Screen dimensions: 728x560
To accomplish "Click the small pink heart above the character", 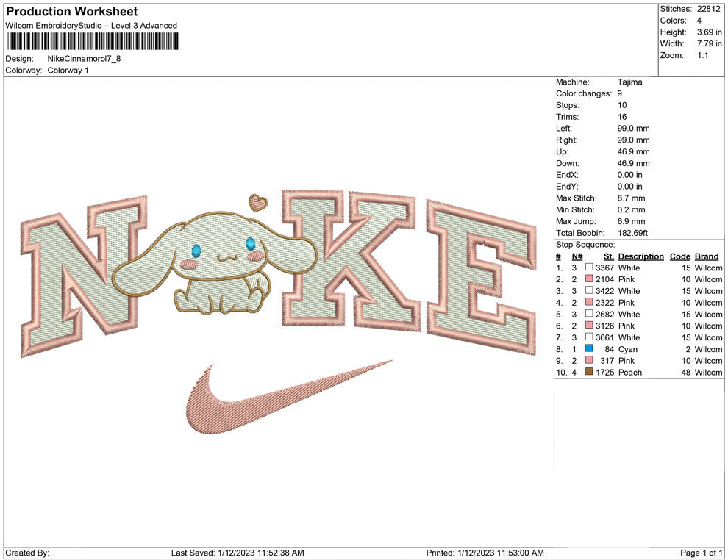I will pos(257,202).
